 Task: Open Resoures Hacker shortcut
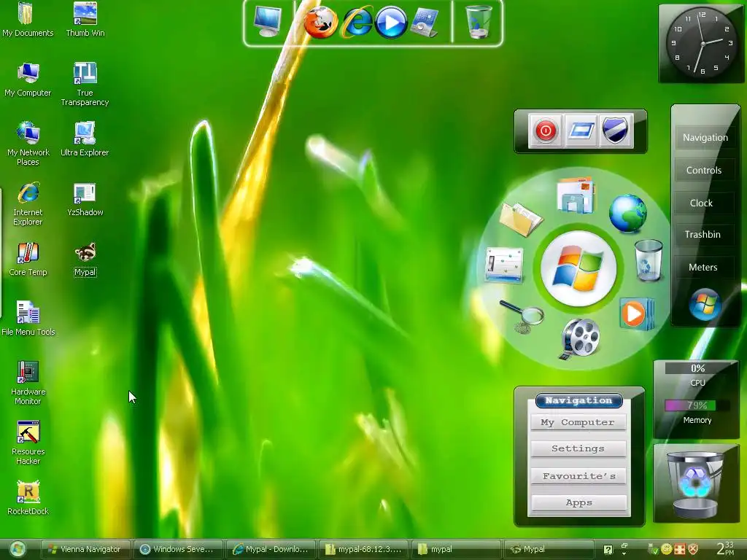[x=28, y=443]
